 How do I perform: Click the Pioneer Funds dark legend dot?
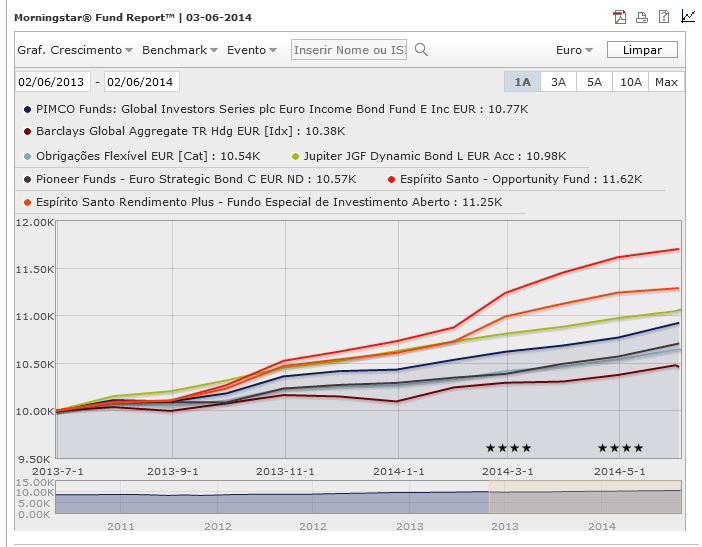click(x=27, y=179)
